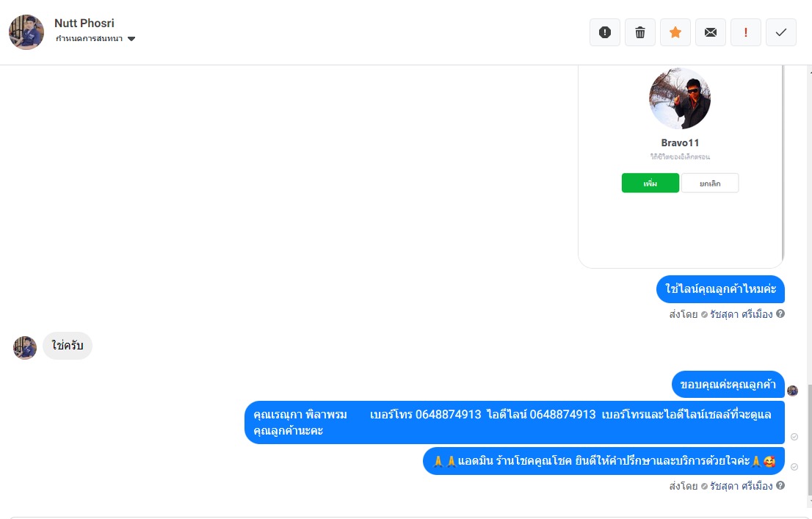Click the seen-by avatar beside ขอบคุณค่ะคุณลูกค้า

[792, 391]
